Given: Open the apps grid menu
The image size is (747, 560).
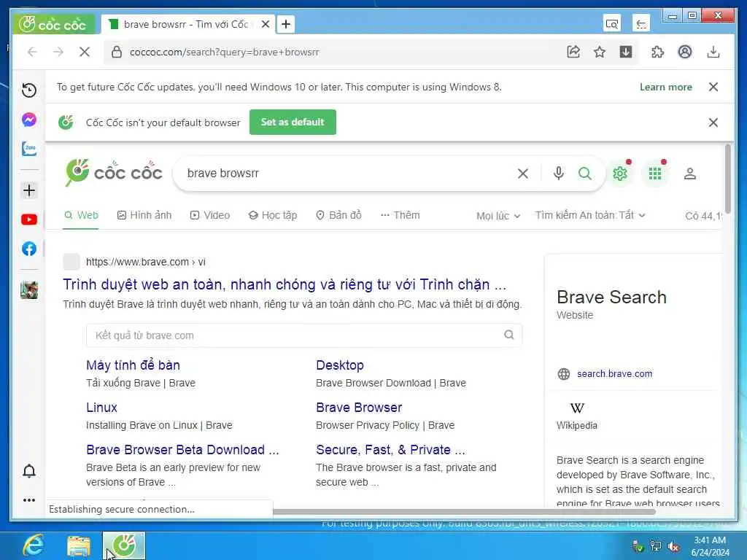Looking at the screenshot, I should [x=655, y=174].
